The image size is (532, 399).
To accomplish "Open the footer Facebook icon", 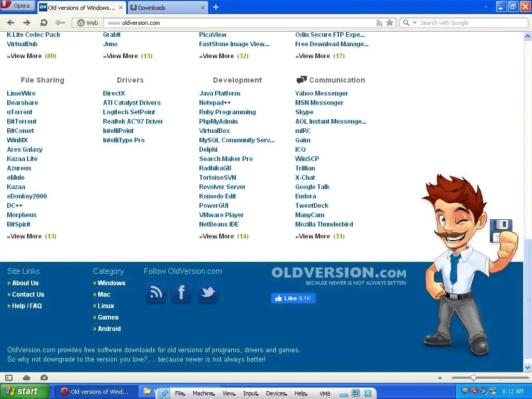I will (182, 292).
